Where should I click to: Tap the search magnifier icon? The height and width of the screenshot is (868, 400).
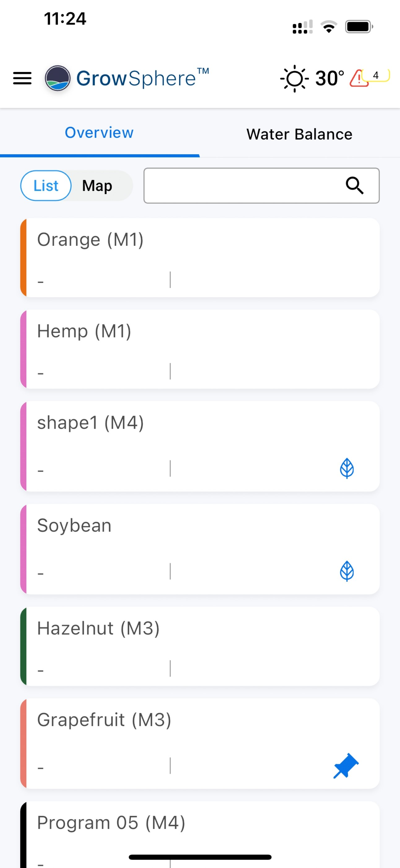(354, 185)
